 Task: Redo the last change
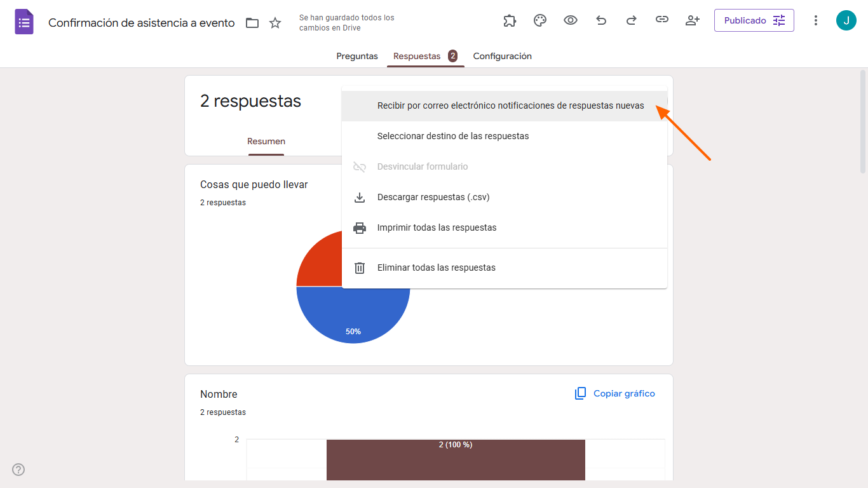click(x=632, y=20)
